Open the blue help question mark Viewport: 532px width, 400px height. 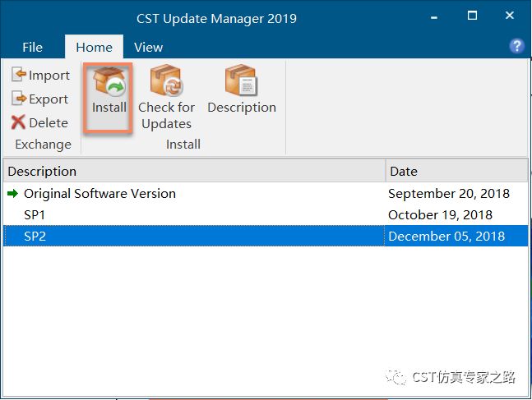(516, 45)
